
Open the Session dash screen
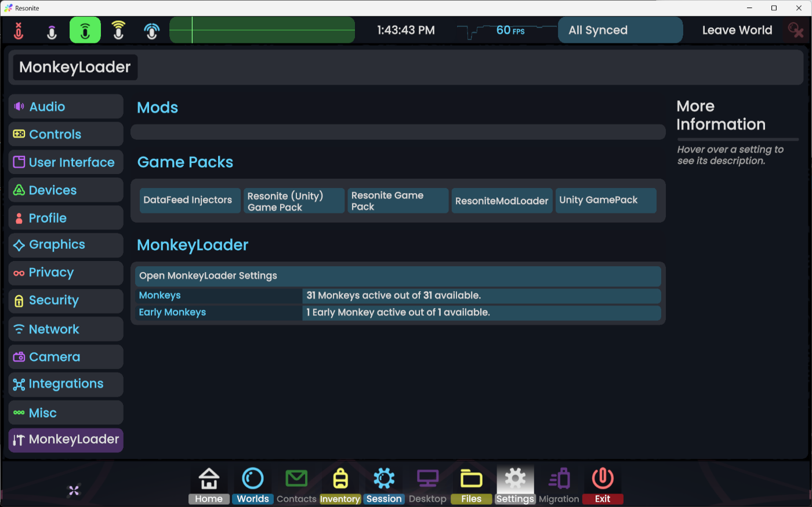coord(384,486)
